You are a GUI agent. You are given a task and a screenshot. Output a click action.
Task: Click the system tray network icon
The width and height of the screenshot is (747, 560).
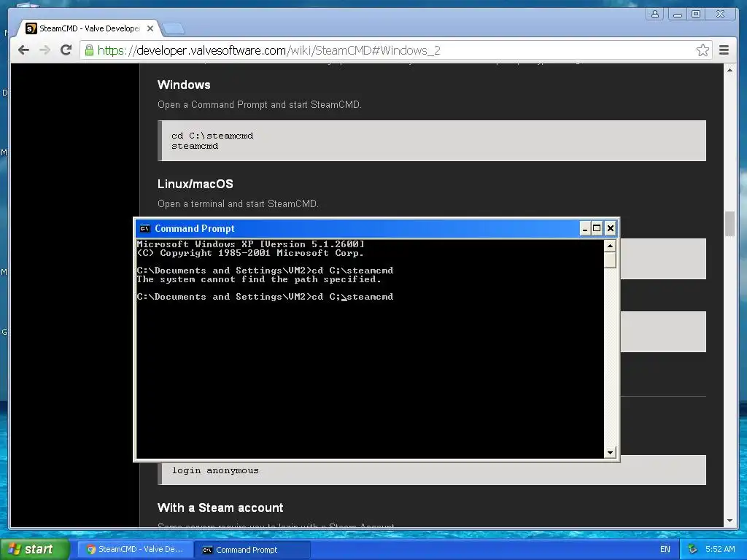tap(693, 550)
